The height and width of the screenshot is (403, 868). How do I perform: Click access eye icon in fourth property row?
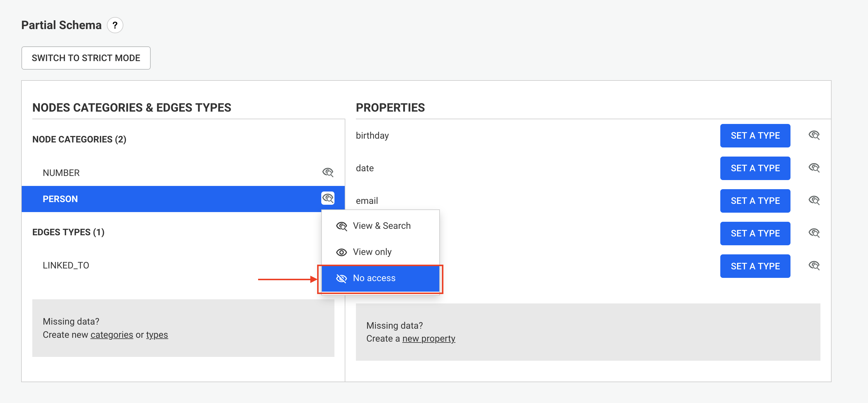[x=814, y=233]
